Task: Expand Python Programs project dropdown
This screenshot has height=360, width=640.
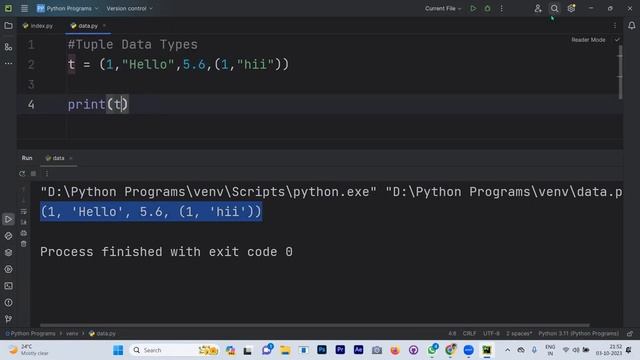Action: coord(68,8)
